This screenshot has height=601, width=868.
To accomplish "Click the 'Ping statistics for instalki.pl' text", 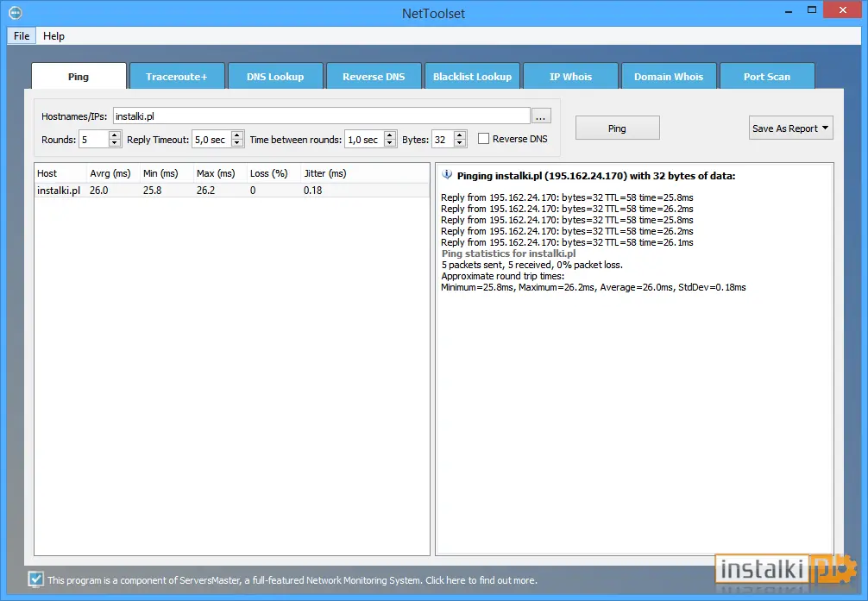I will coord(509,254).
